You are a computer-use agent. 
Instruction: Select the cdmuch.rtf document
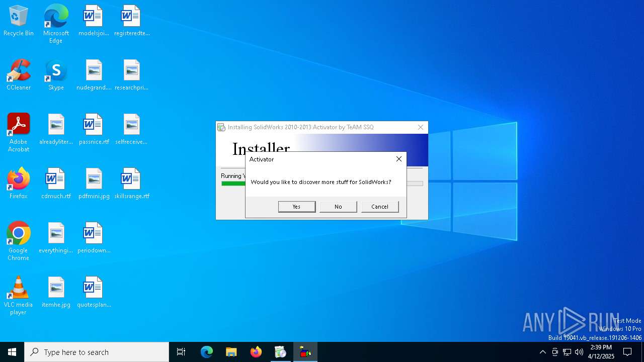56,184
